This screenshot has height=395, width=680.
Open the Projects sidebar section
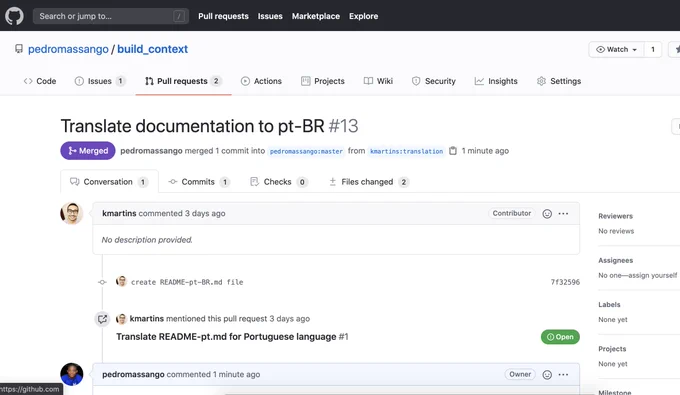pos(612,349)
